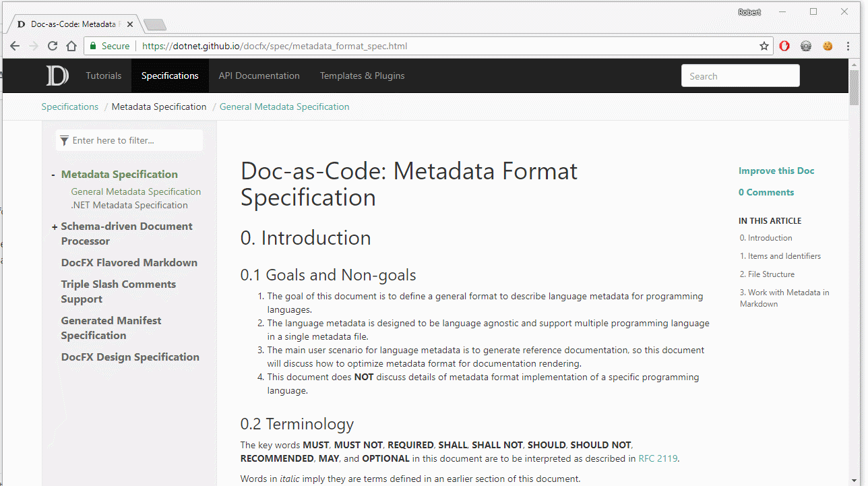Image resolution: width=868 pixels, height=486 pixels.
Task: Click the filter icon in the sidebar filter box
Action: 65,140
